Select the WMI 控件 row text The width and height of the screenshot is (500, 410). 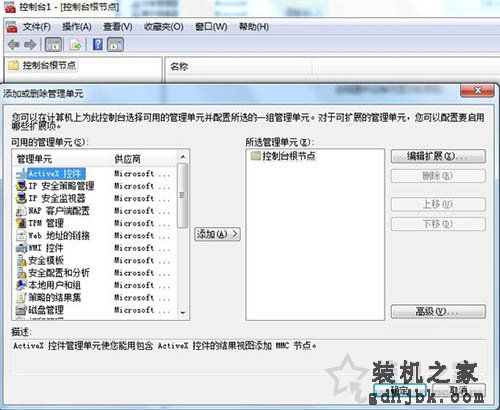(x=46, y=248)
